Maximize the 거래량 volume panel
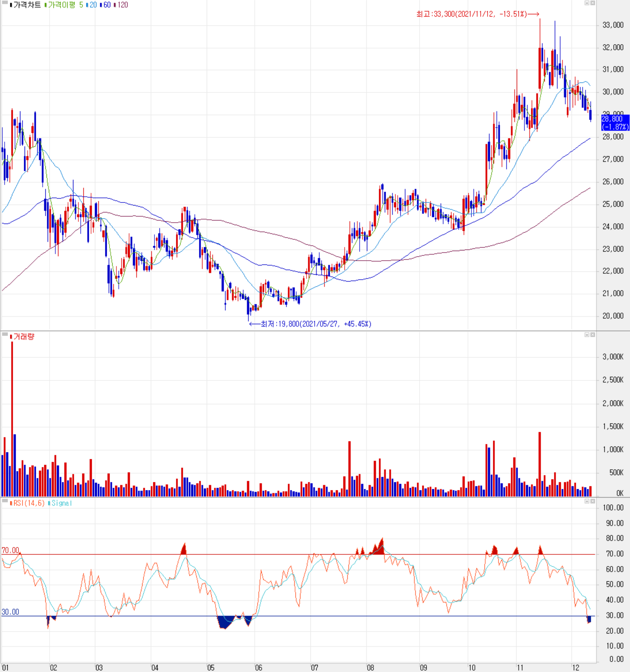The height and width of the screenshot is (672, 630). point(587,335)
